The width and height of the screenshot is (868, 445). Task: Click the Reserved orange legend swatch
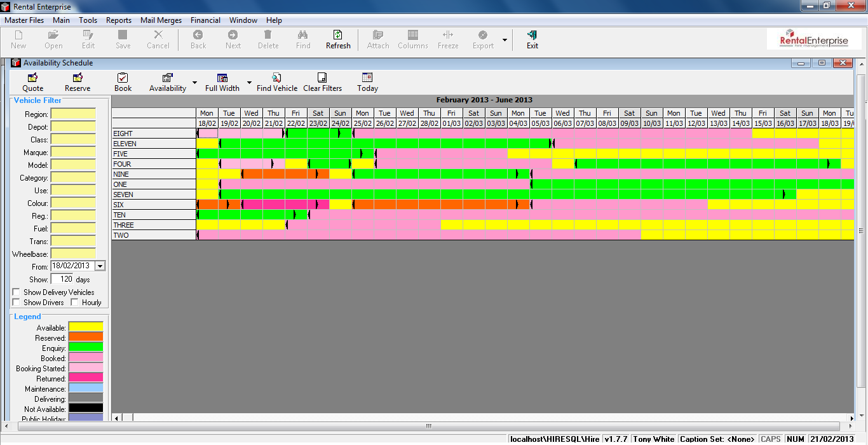coord(86,338)
